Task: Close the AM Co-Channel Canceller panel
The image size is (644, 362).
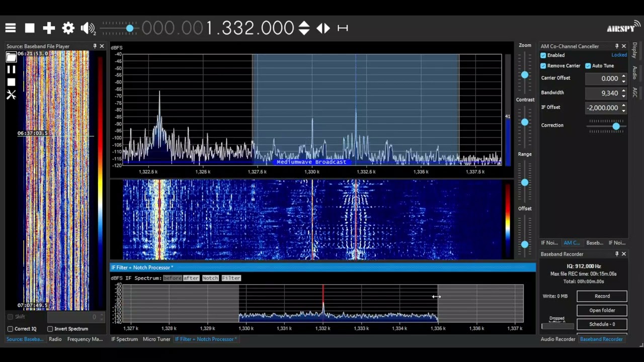Action: click(624, 46)
